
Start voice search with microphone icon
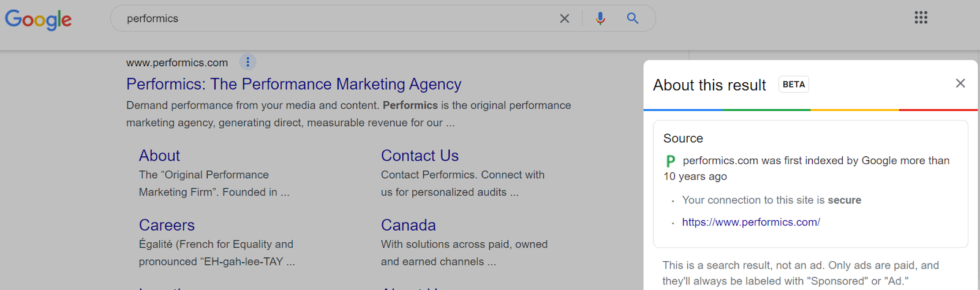(x=600, y=18)
